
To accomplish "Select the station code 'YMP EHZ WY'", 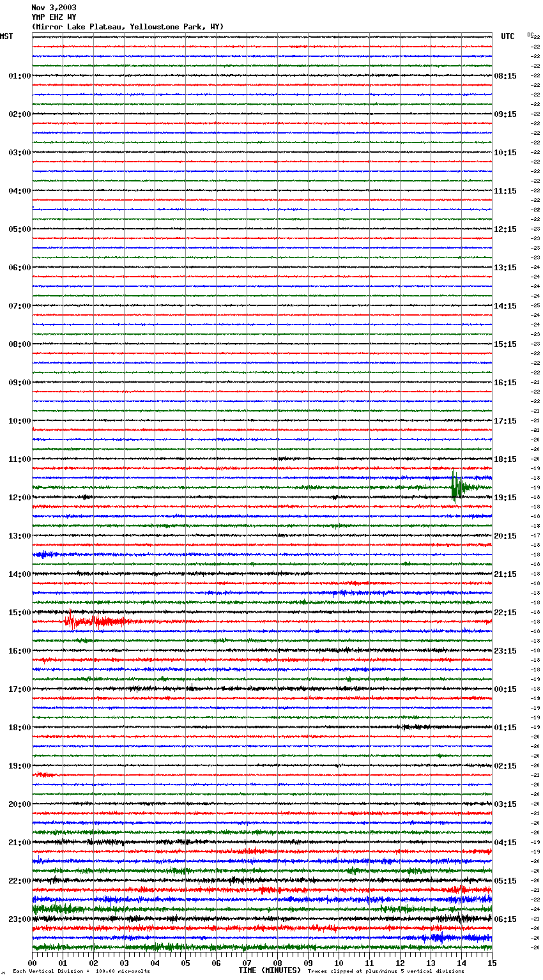I will pyautogui.click(x=54, y=17).
